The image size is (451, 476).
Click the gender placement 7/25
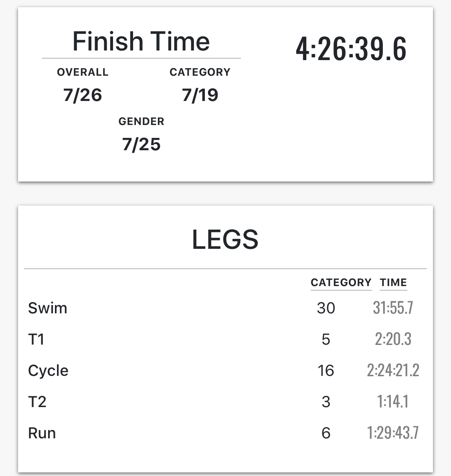[141, 144]
